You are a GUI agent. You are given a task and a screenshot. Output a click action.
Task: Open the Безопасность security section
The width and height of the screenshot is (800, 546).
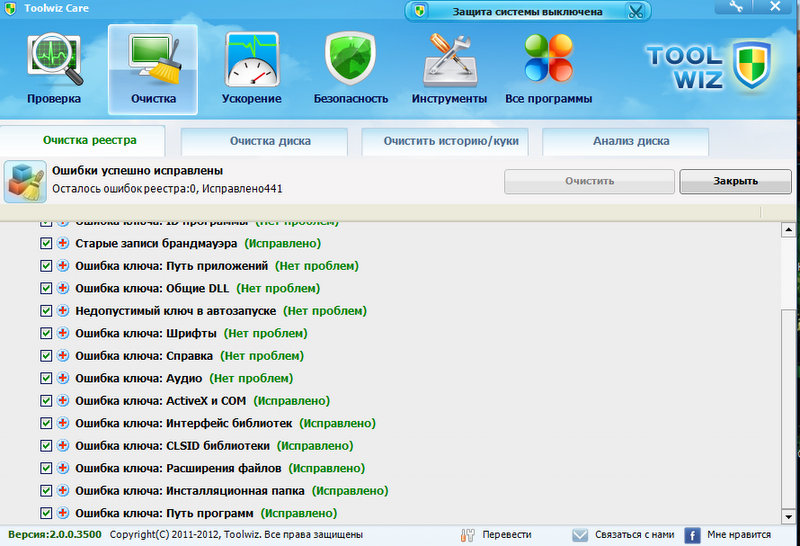[x=351, y=69]
